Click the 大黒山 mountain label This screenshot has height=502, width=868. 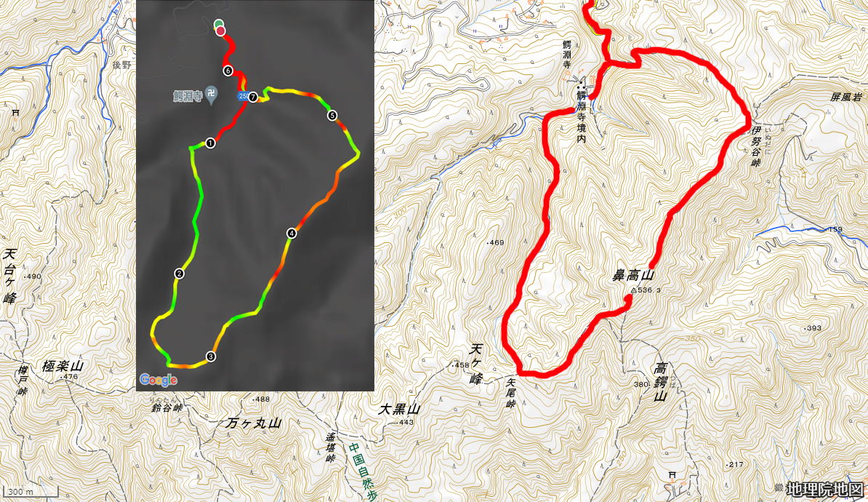pyautogui.click(x=399, y=410)
